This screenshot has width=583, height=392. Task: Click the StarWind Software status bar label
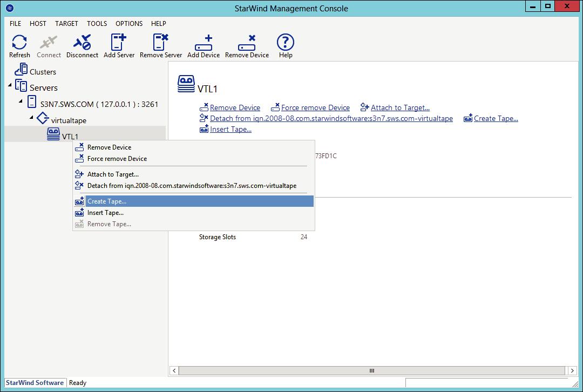(x=35, y=382)
